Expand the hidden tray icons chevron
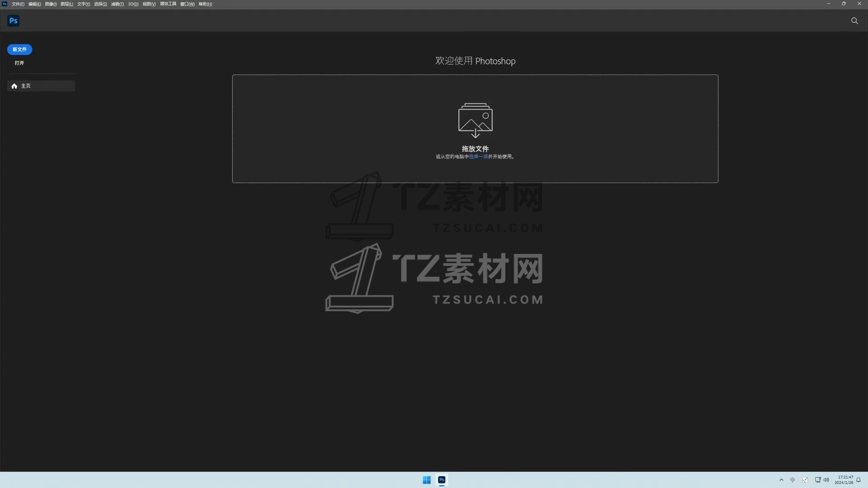 tap(781, 480)
